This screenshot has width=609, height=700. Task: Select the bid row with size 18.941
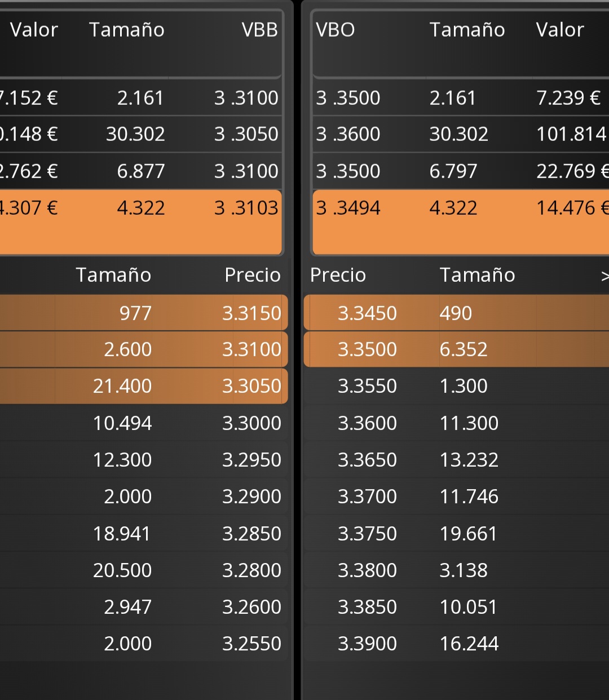pyautogui.click(x=144, y=534)
